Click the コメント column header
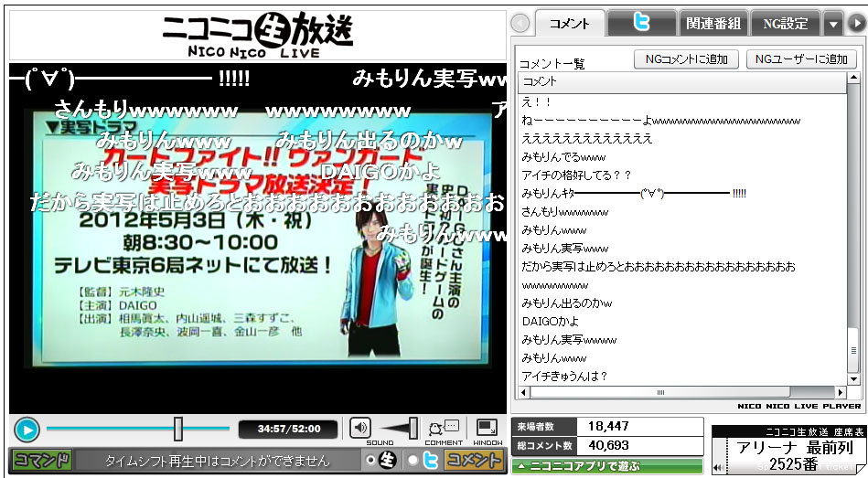This screenshot has width=868, height=478. (x=682, y=82)
